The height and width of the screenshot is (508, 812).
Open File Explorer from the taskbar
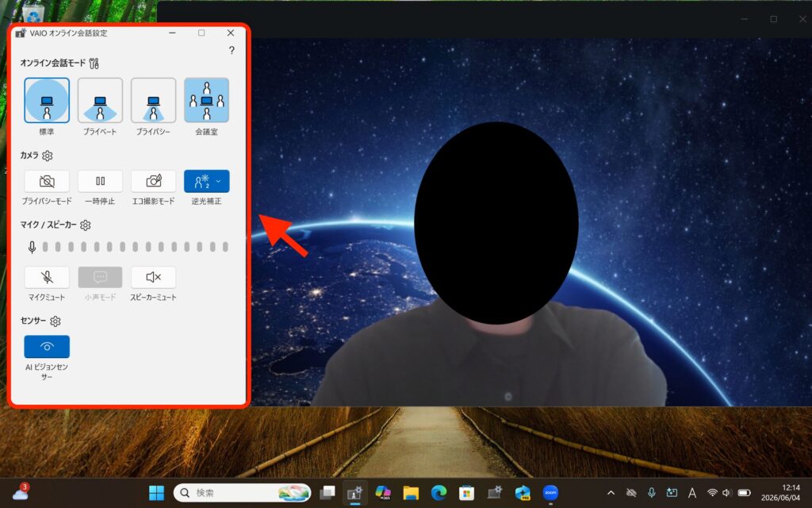[411, 492]
